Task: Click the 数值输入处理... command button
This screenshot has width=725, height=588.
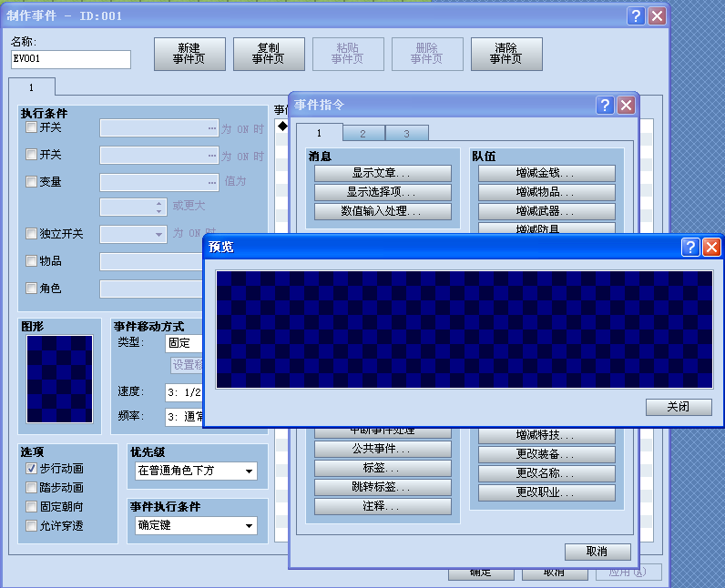Action: (383, 211)
